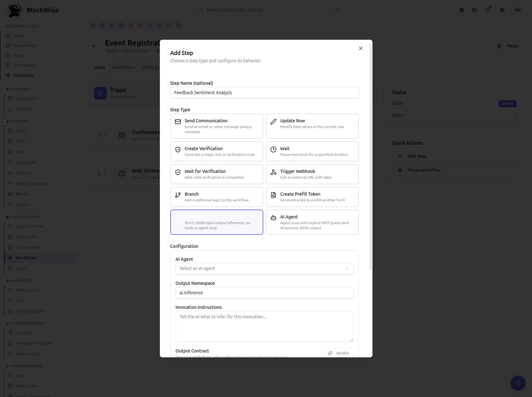532x397 pixels.
Task: Click the modal's vertical scrollbar
Action: [x=371, y=156]
